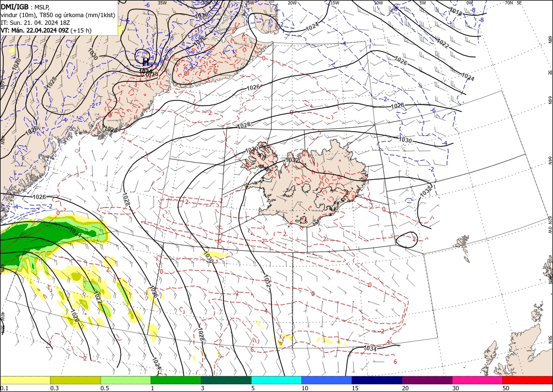Select the "15" legend value
Image resolution: width=553 pixels, height=392 pixels.
click(x=355, y=388)
